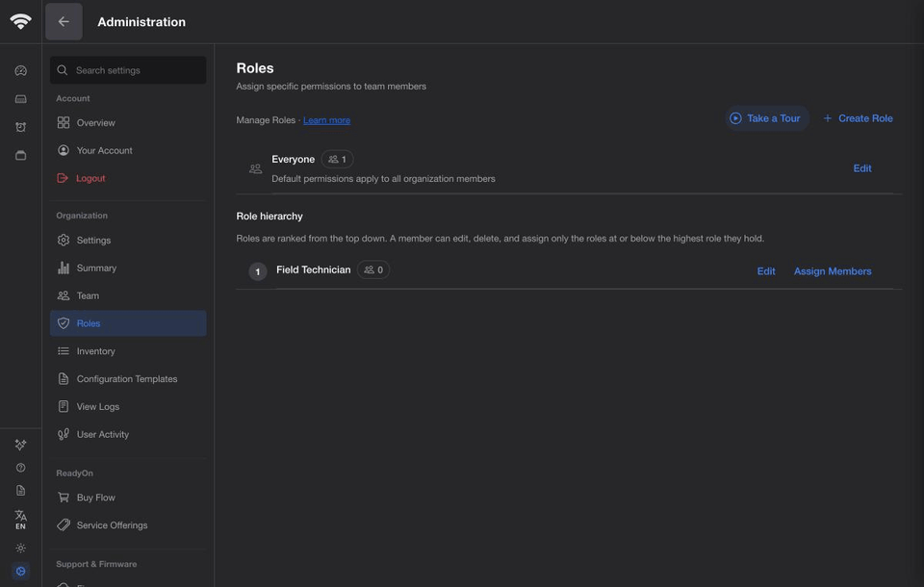The height and width of the screenshot is (587, 924).
Task: Open Buy Flow under ReadyOn
Action: pos(128,497)
